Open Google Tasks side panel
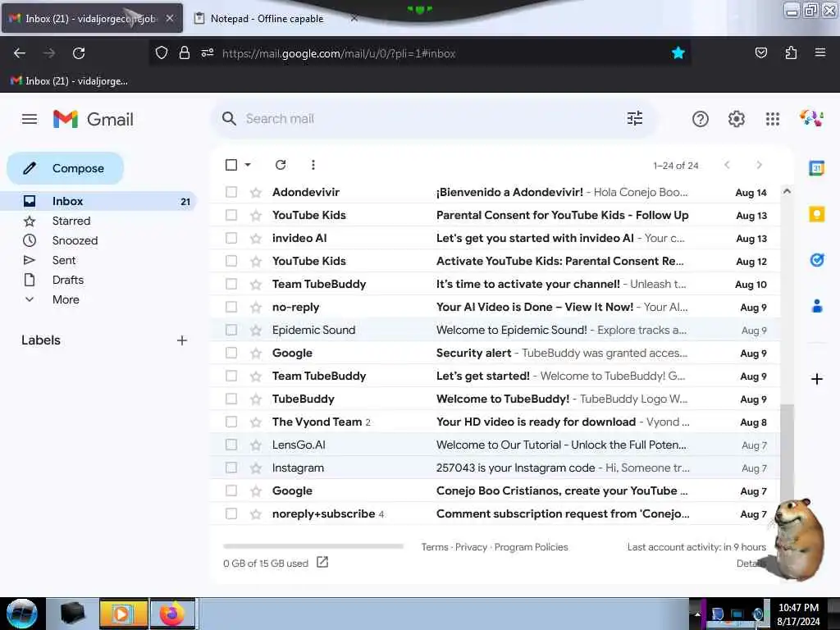 817,260
